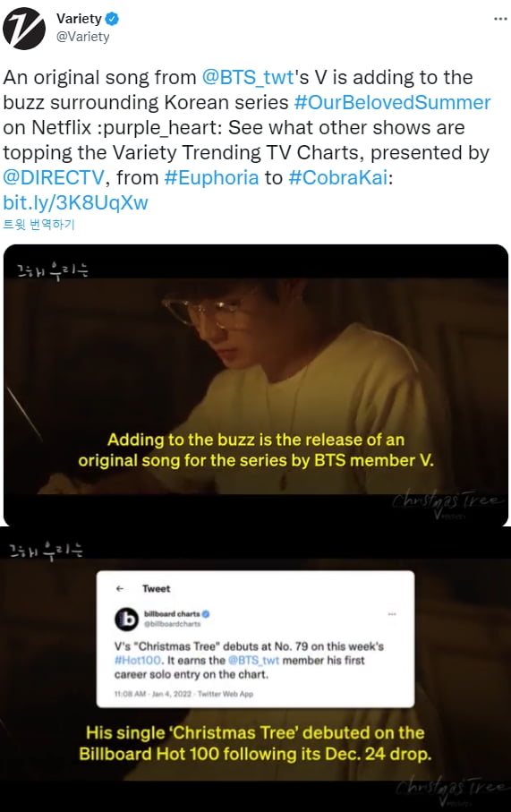This screenshot has height=812, width=511.
Task: Click the billboard charts verified badge
Action: pos(206,613)
